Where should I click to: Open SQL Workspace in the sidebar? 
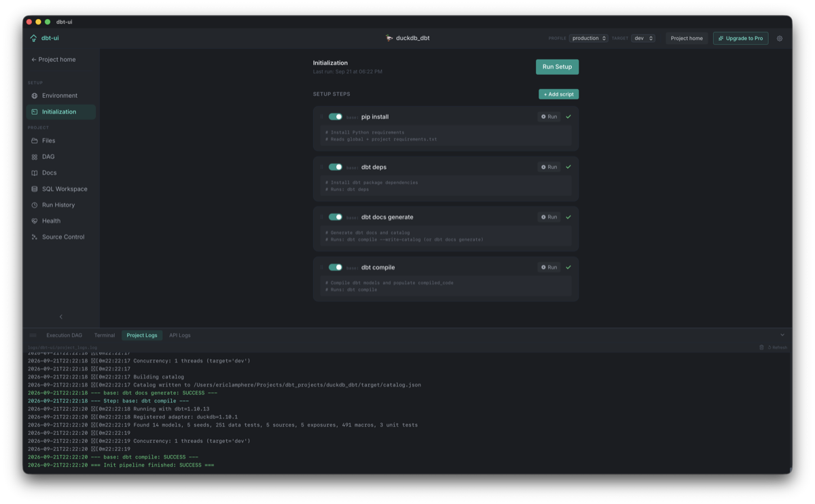tap(60, 189)
